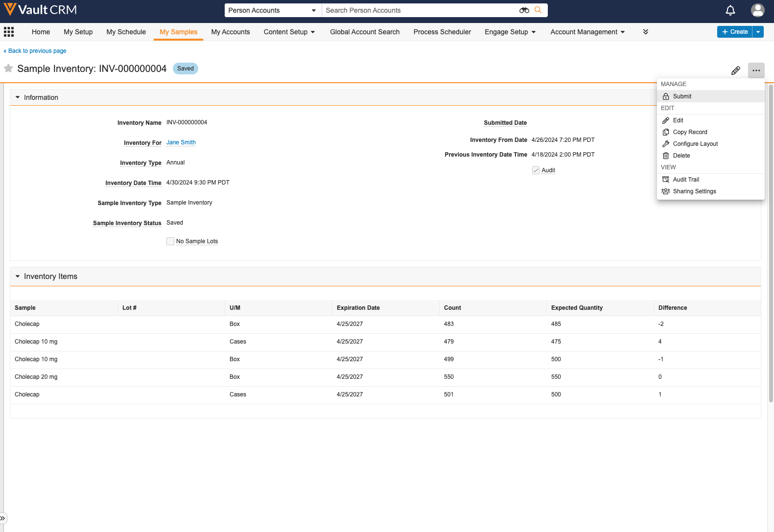
Task: Open the user profile avatar menu
Action: 757,10
